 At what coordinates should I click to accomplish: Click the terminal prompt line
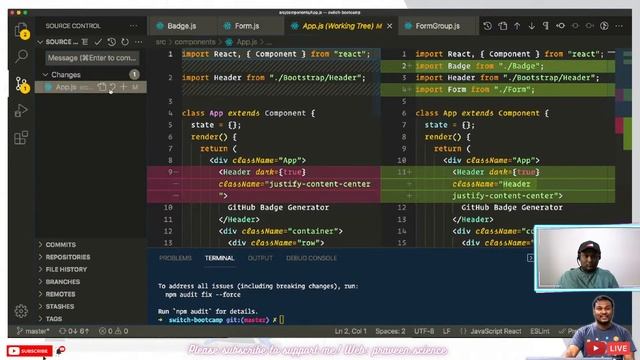[x=220, y=320]
